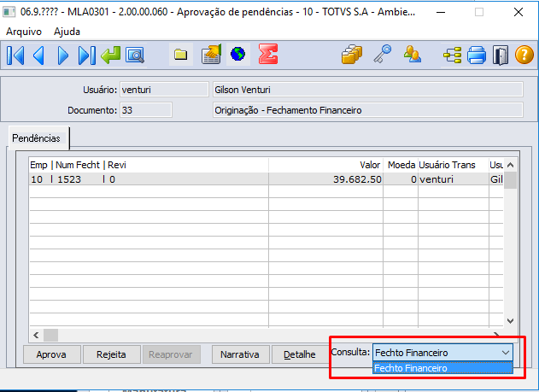Click the Gilson Venturi name field

tap(368, 90)
